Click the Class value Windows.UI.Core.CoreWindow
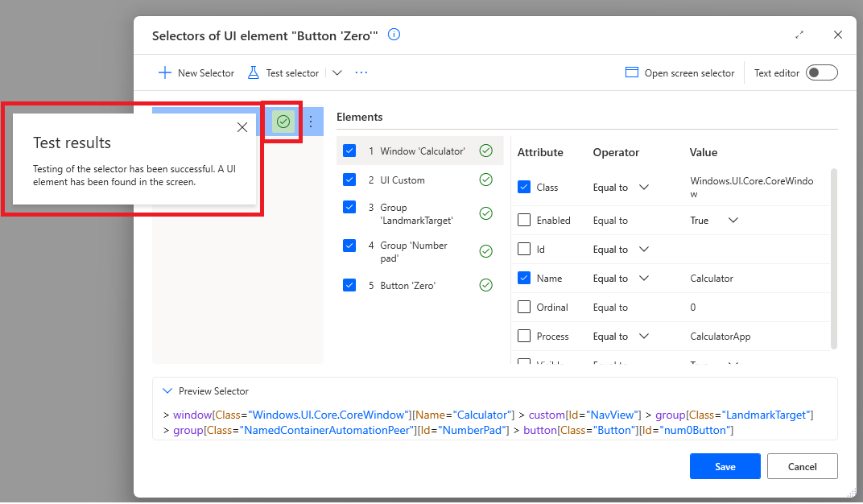 pyautogui.click(x=751, y=188)
